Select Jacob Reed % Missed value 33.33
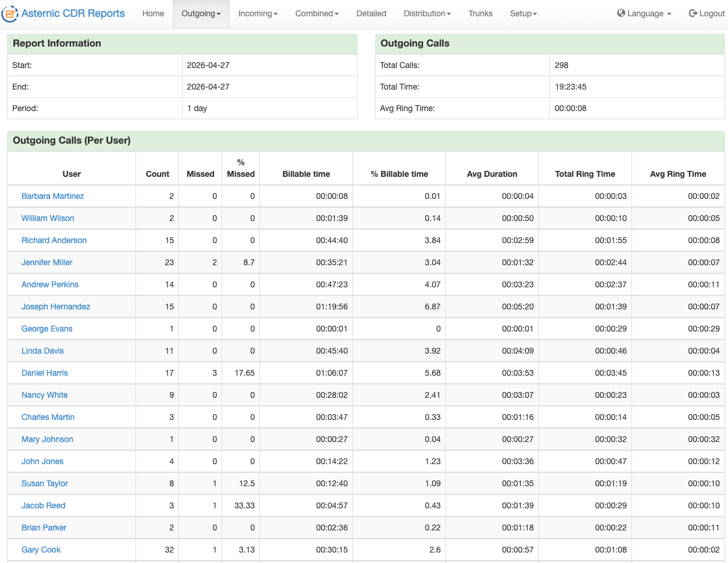 (245, 505)
